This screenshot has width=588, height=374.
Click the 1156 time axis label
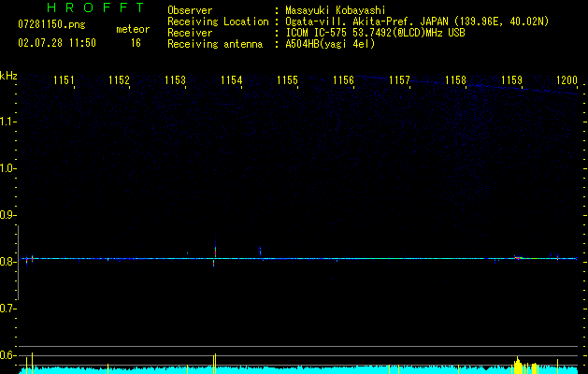[x=343, y=79]
